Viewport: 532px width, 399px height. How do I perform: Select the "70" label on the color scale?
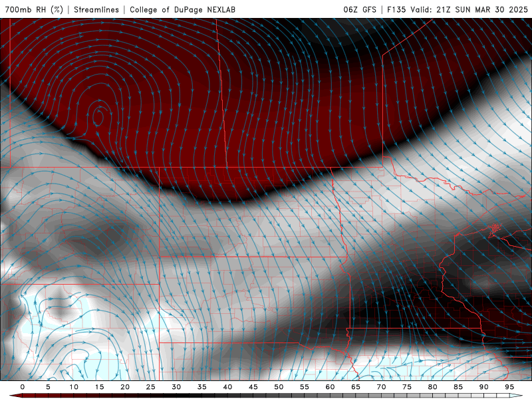[x=381, y=387]
